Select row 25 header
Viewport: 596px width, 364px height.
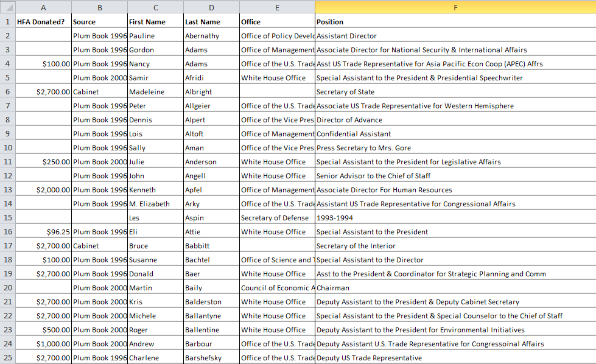click(x=7, y=357)
